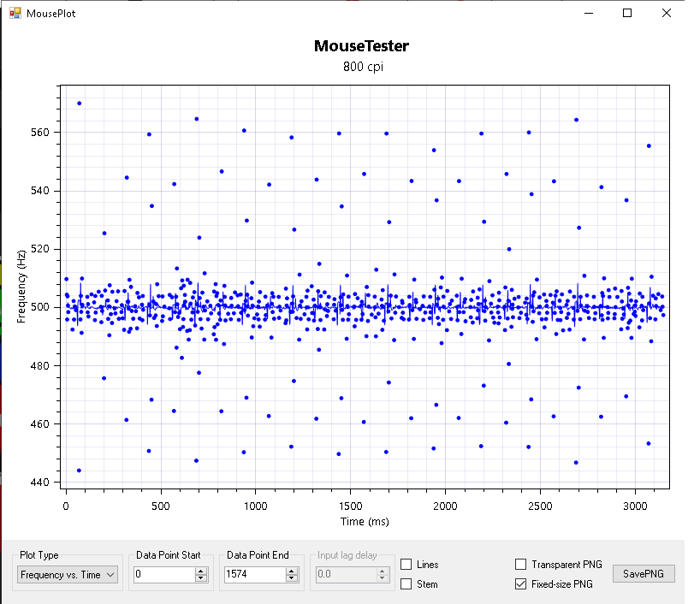Click the Data Point Start input field

coord(163,575)
